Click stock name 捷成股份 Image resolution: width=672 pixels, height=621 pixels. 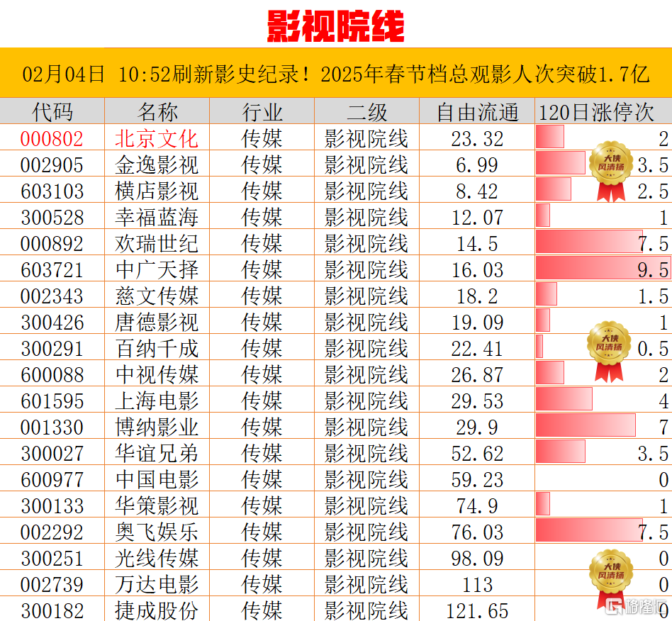pos(157,610)
